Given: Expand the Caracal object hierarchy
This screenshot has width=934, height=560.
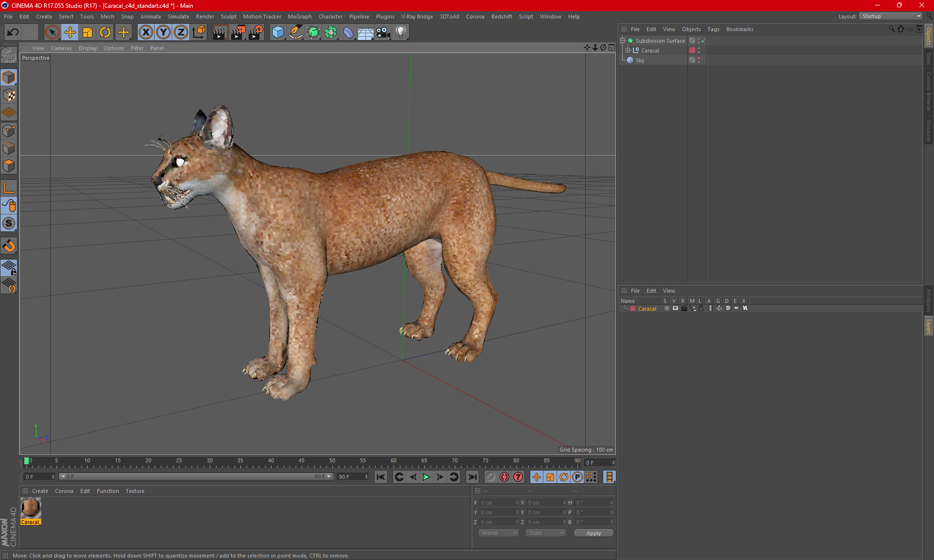Looking at the screenshot, I should click(x=627, y=50).
